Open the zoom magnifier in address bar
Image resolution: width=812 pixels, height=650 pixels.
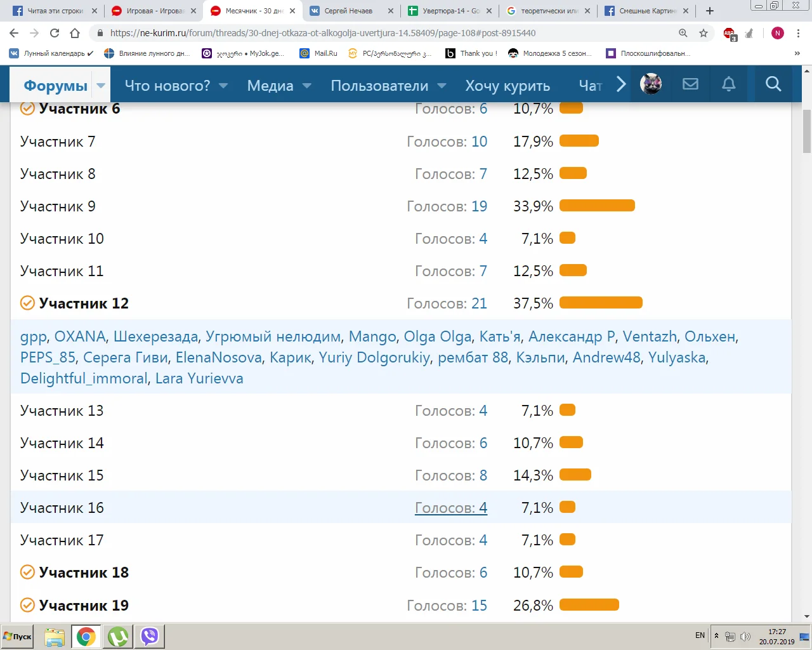pos(683,33)
